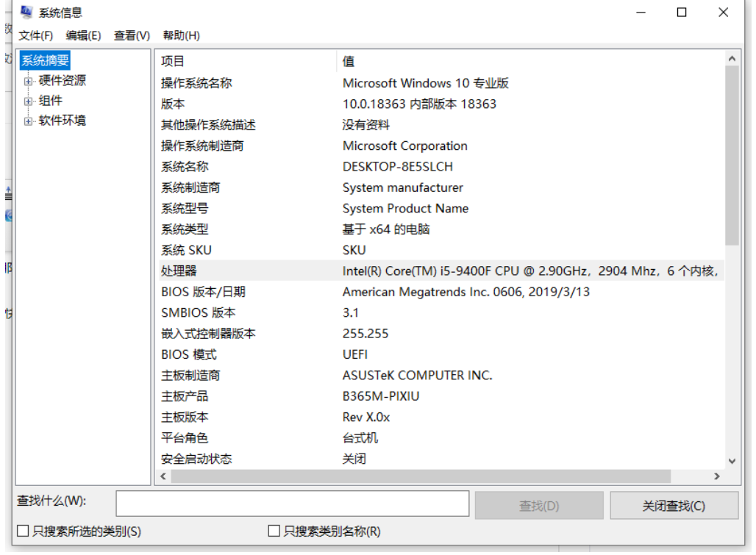
Task: Click the horizontal scrollbar left arrow
Action: [x=163, y=476]
